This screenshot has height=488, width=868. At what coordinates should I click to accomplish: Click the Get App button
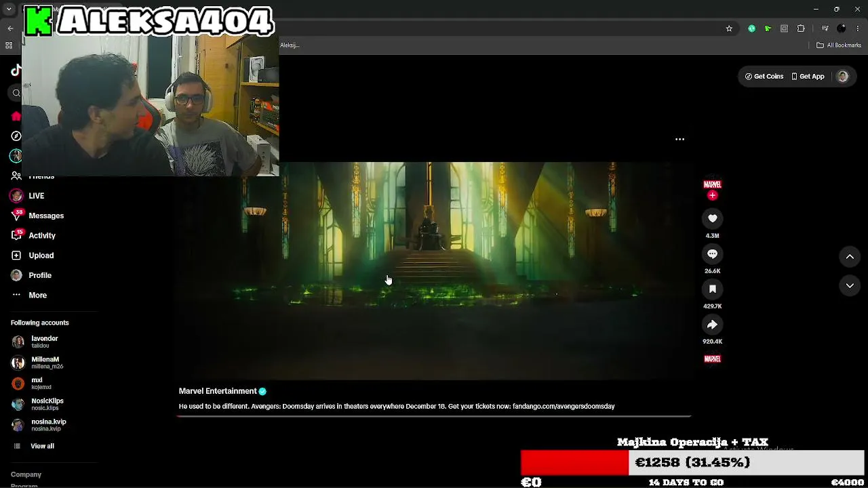click(808, 77)
